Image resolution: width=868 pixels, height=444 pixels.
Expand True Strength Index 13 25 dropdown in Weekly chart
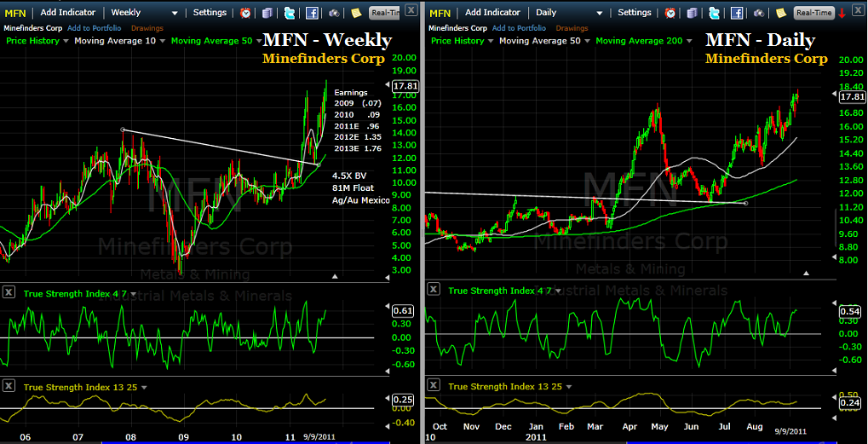pyautogui.click(x=145, y=388)
